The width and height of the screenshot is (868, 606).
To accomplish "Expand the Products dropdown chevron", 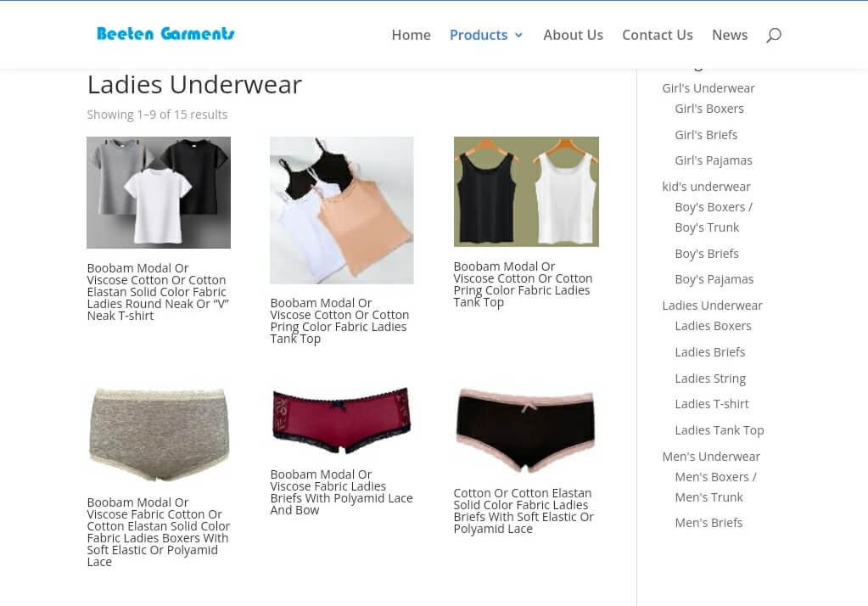I will point(518,35).
